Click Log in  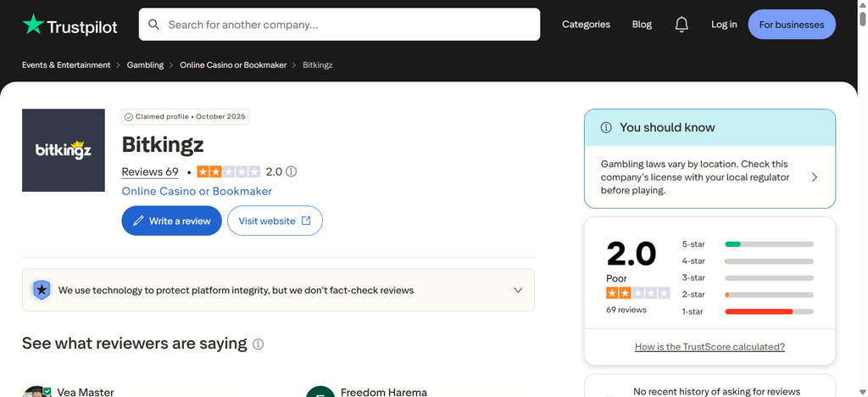pyautogui.click(x=724, y=25)
